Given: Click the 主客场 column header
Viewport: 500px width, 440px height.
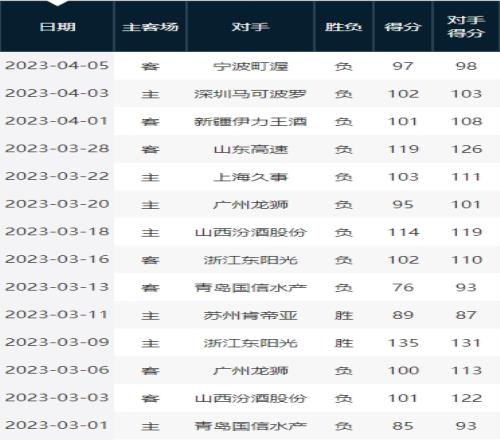Looking at the screenshot, I should pos(150,27).
